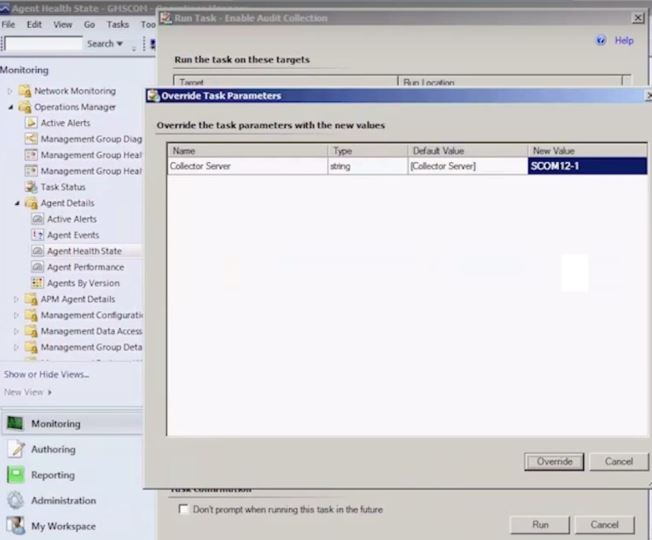
Task: Select the Task Status icon
Action: coord(32,187)
